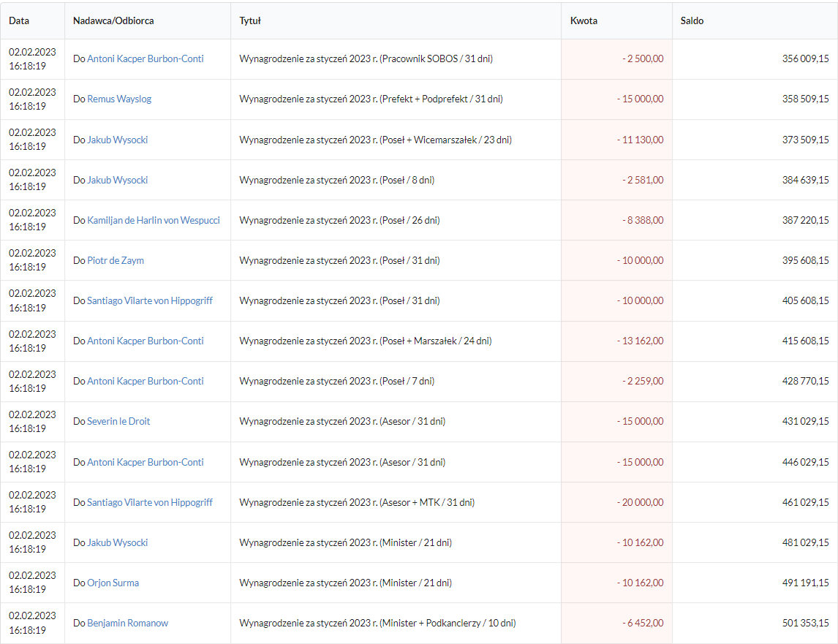Click Santiago Vilarte von Hippogriff in Poseł row
The image size is (838, 644).
[149, 300]
